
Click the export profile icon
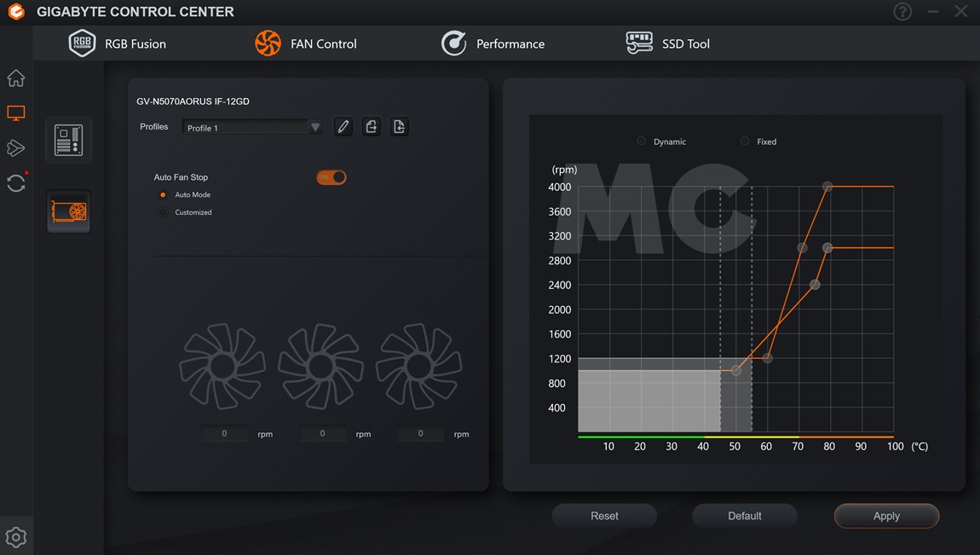coord(372,127)
